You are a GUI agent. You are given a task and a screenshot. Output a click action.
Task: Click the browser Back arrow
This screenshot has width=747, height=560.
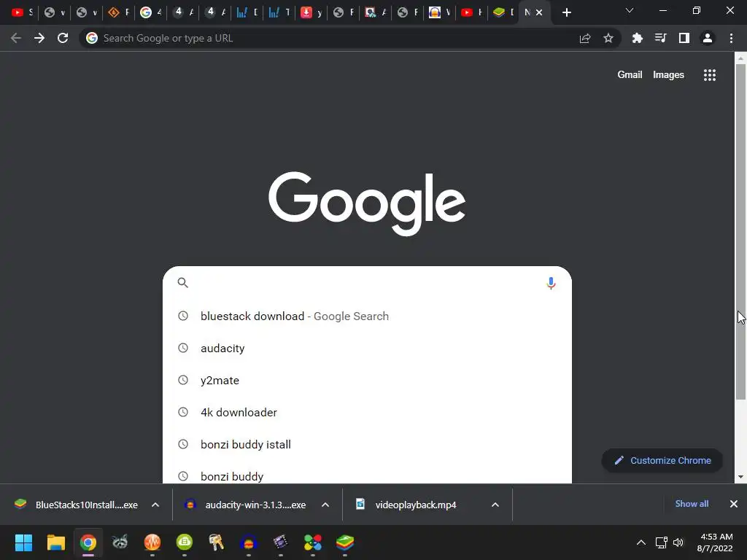coord(16,38)
